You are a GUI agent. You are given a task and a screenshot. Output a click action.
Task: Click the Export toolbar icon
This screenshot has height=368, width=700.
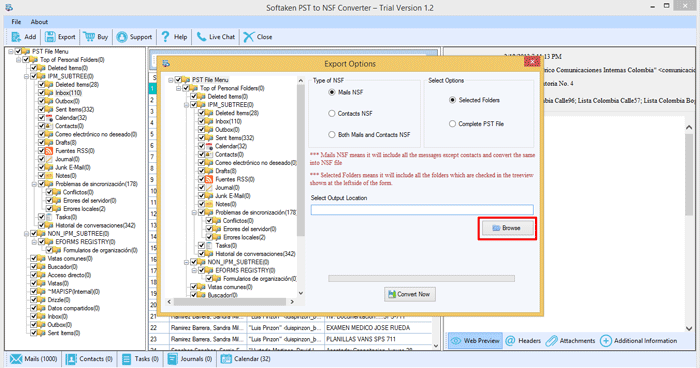click(x=50, y=37)
